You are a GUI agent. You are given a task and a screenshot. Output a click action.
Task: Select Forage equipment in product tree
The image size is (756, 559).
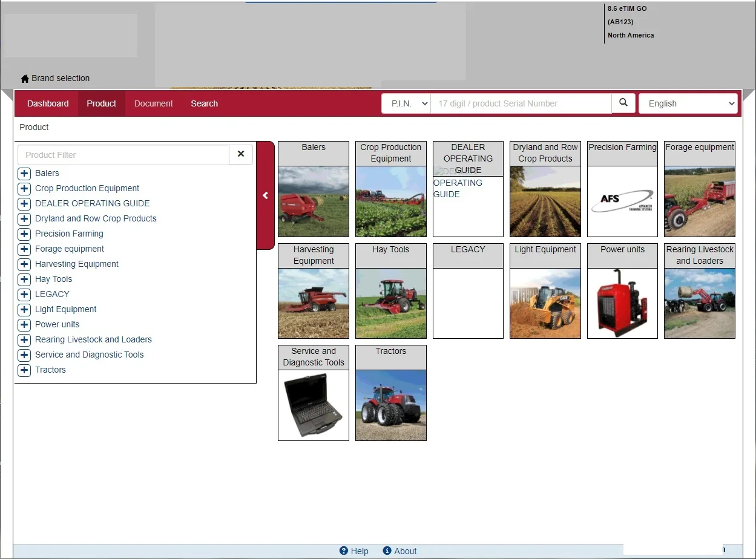tap(70, 249)
